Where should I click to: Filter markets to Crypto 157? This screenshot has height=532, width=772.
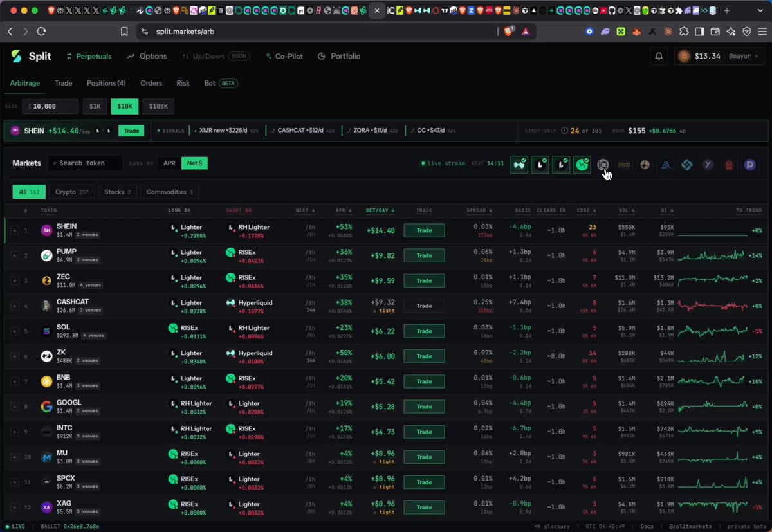coord(71,192)
